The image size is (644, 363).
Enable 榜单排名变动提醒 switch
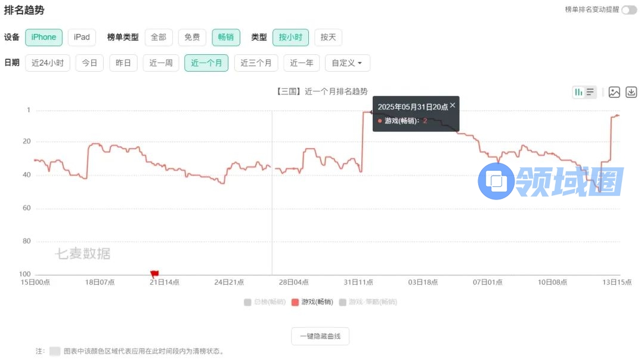pos(629,10)
